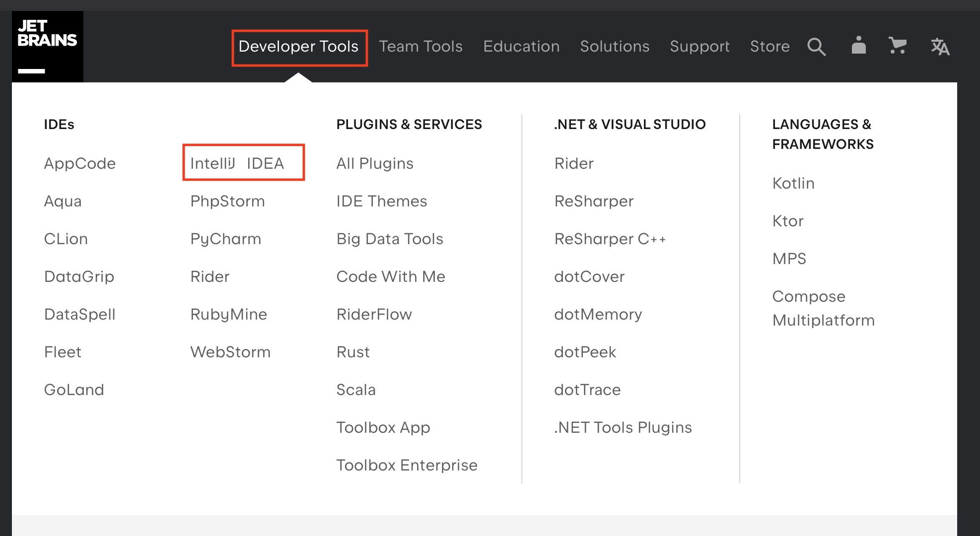Open Toolbox Enterprise

click(407, 465)
